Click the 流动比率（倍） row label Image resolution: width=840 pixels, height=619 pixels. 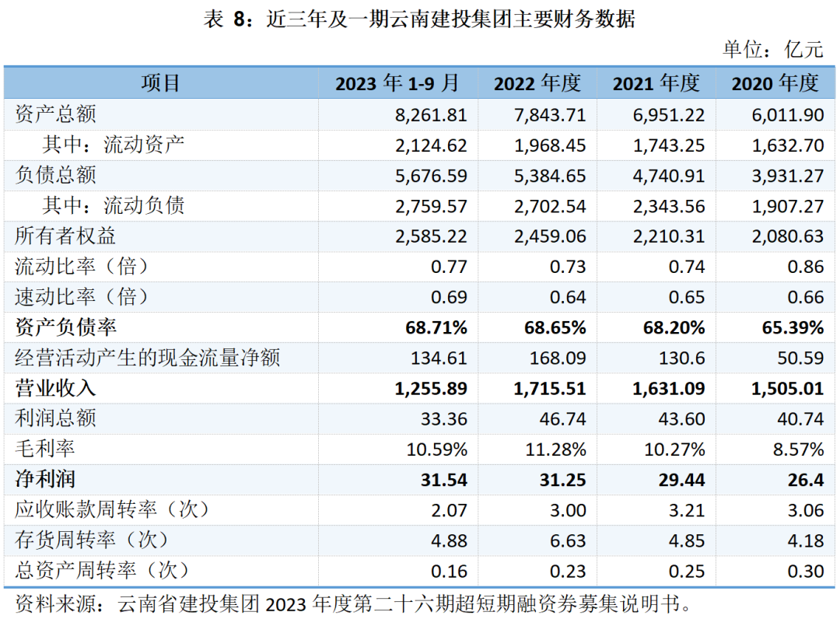82,267
